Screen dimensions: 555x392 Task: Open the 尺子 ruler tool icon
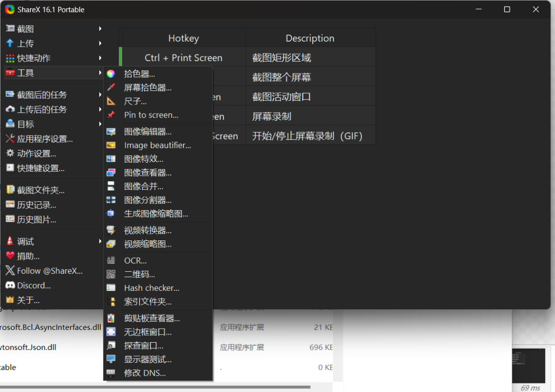click(x=111, y=101)
